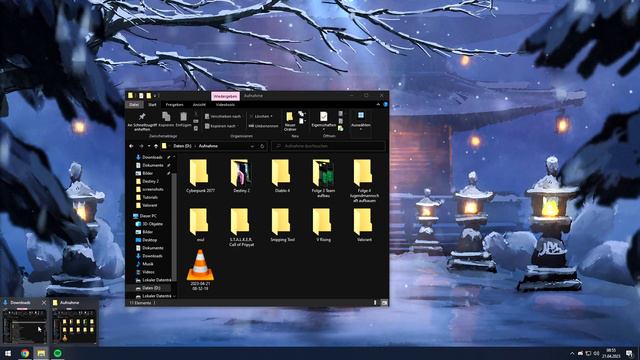
Task: Open the Diablo 4 folder
Action: pyautogui.click(x=282, y=176)
